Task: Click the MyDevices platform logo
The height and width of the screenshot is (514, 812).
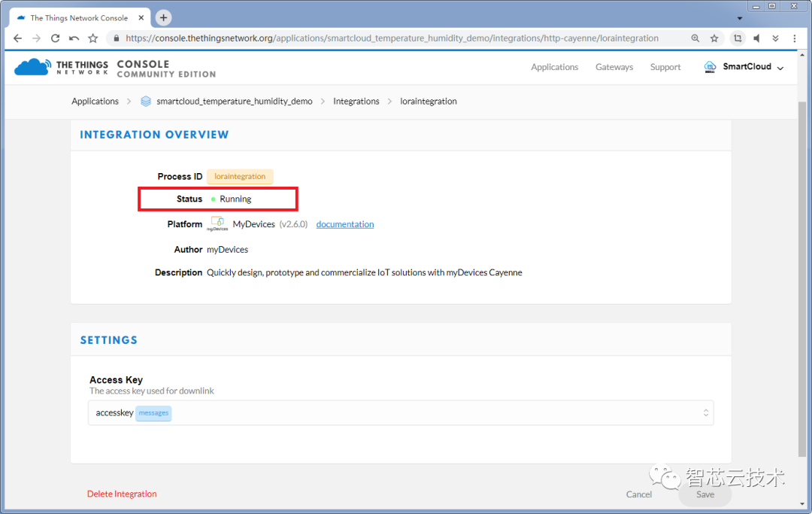Action: point(217,224)
